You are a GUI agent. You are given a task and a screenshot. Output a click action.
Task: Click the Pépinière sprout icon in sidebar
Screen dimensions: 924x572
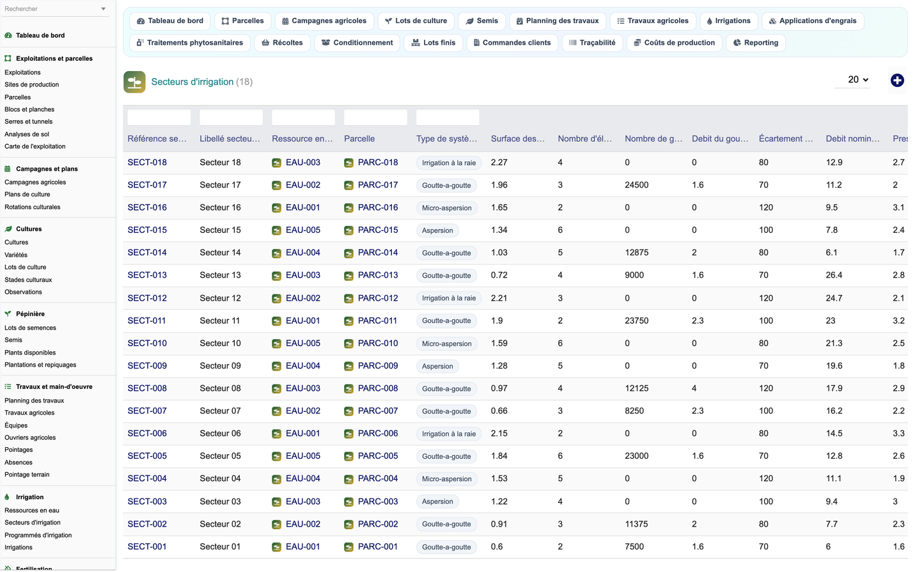pyautogui.click(x=8, y=314)
